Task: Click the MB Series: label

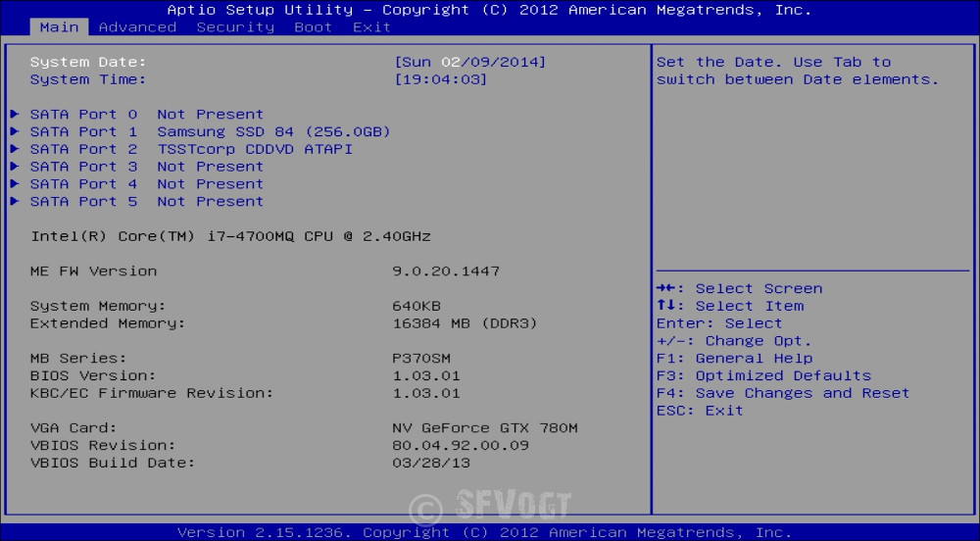Action: pos(78,359)
